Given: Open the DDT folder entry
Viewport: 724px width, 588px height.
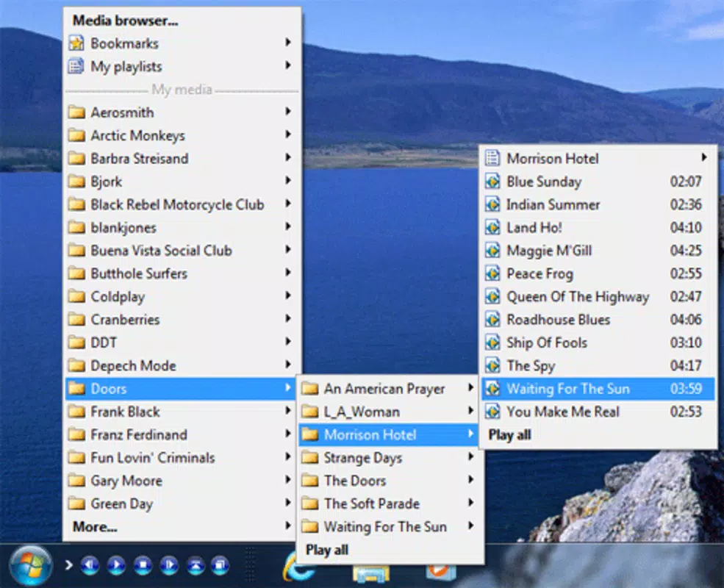Looking at the screenshot, I should coord(182,343).
